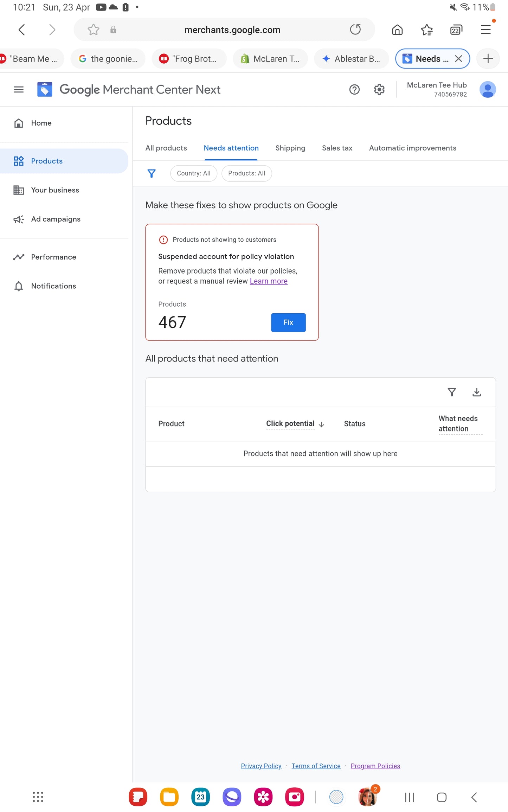Screen dimensions: 508x812
Task: Open the hamburger navigation menu
Action: [x=19, y=90]
